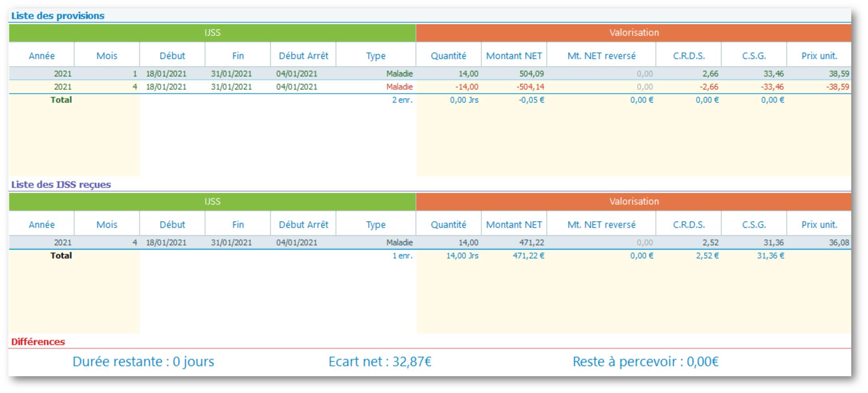The image size is (868, 393).
Task: Click "Durée restante : 0 jours"
Action: tap(143, 362)
